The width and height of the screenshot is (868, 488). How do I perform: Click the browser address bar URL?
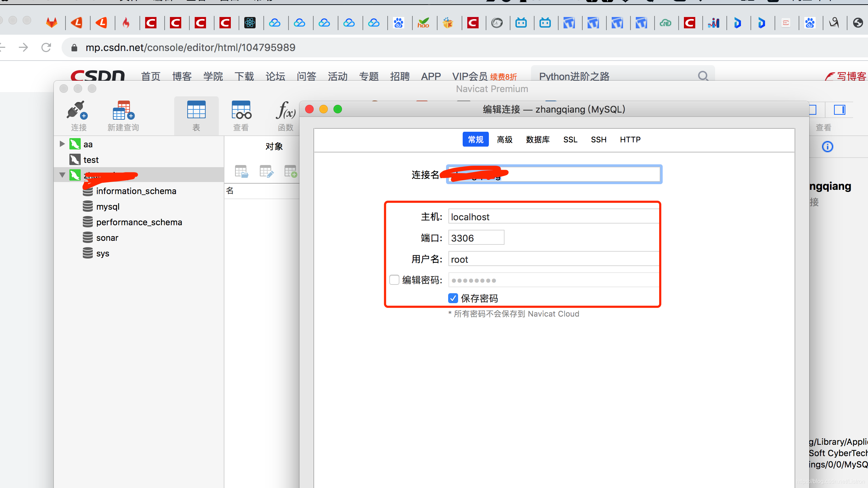pos(190,47)
